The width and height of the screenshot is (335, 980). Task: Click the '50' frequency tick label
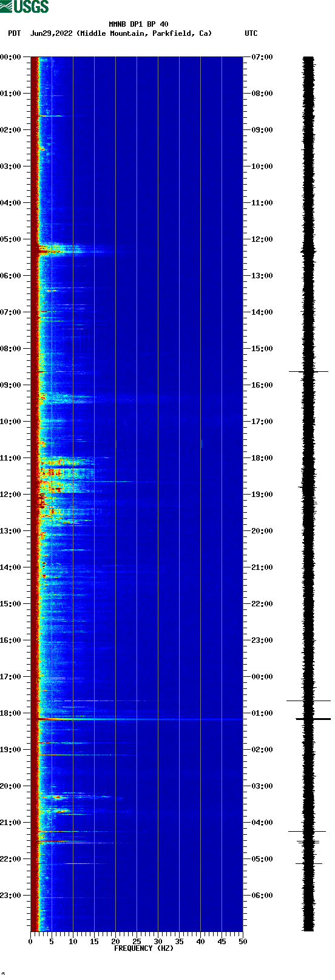point(243,942)
